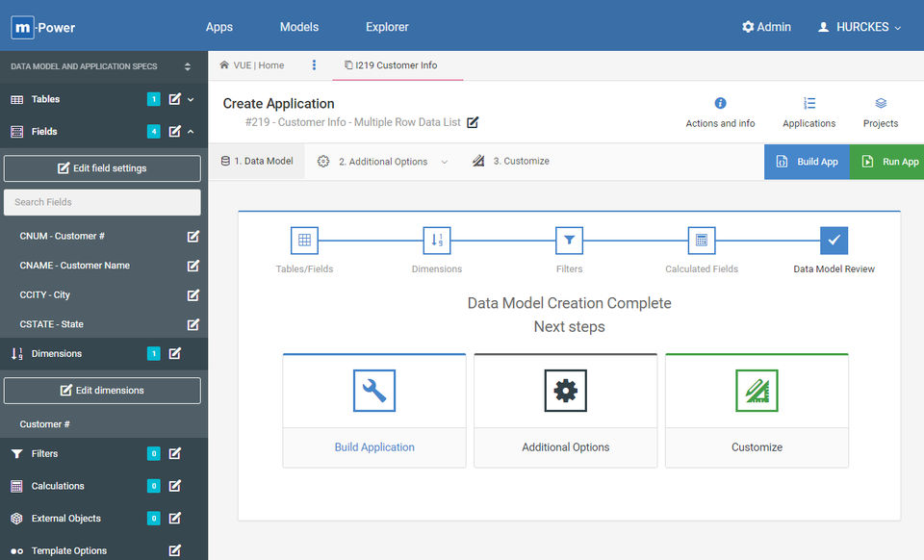Open the Models menu
The height and width of the screenshot is (560, 924).
click(298, 27)
